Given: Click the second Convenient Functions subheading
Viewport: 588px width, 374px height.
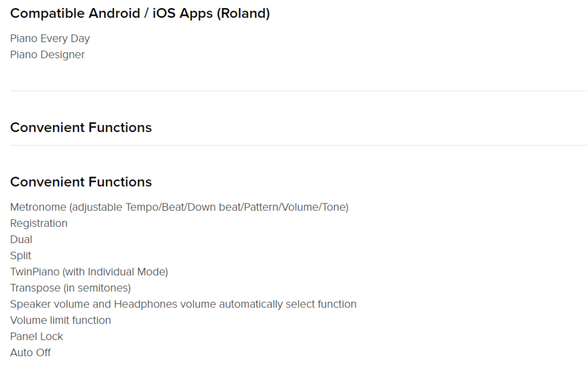Looking at the screenshot, I should coord(81,182).
